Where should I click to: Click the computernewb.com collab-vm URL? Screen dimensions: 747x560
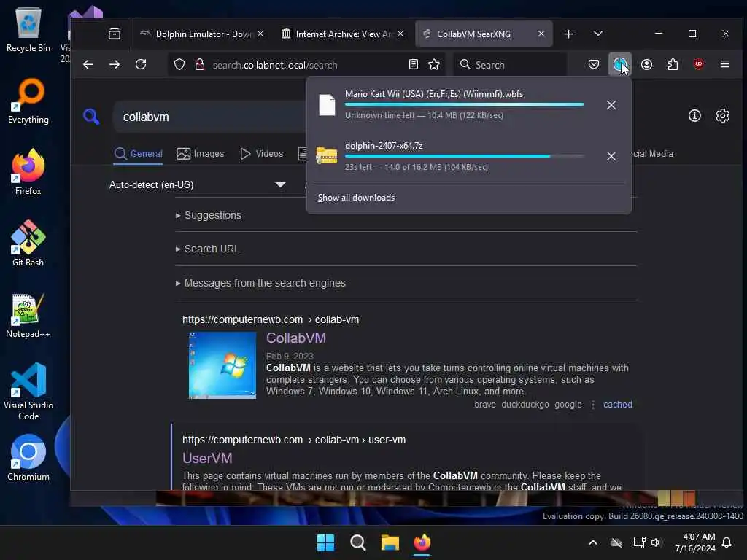point(271,319)
